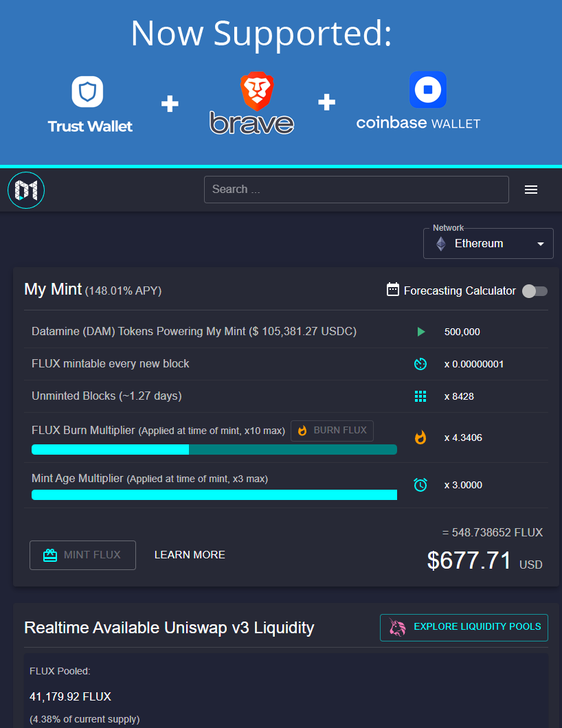Click the green play arrow on the DAM tokens row
Viewport: 562px width, 728px height.
[420, 331]
